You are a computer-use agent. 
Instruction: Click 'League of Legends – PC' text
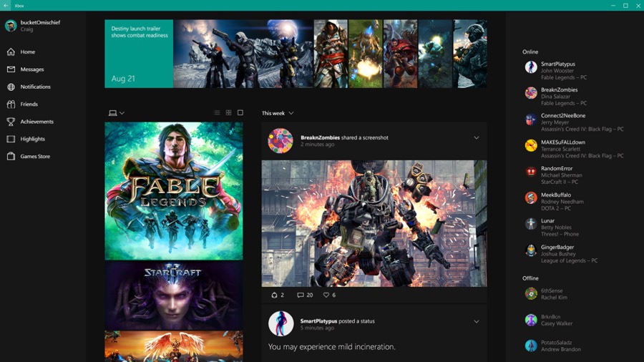tap(570, 260)
